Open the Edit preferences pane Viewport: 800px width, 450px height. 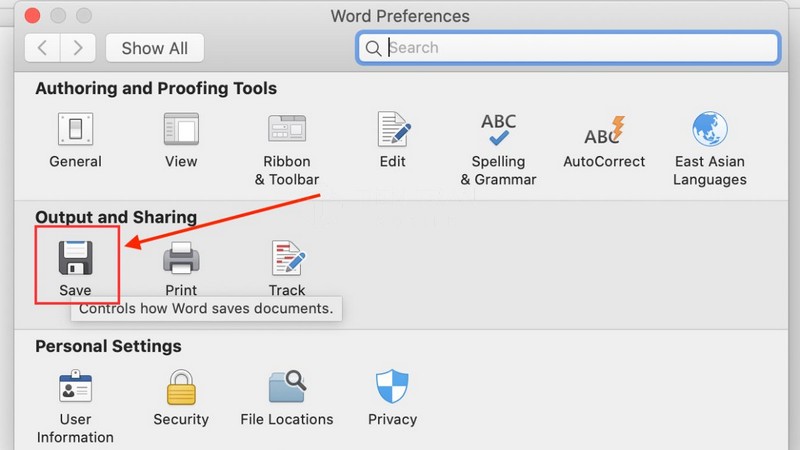393,130
